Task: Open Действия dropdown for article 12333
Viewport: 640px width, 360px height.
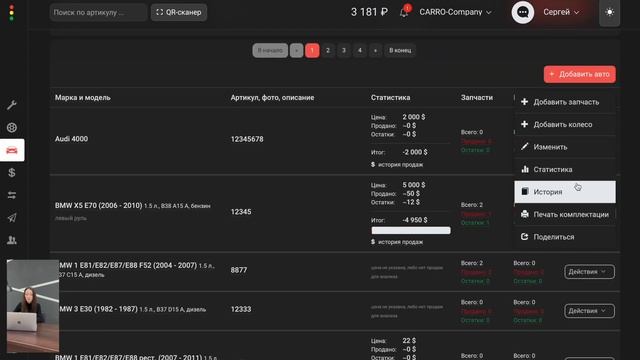Action: coord(589,311)
